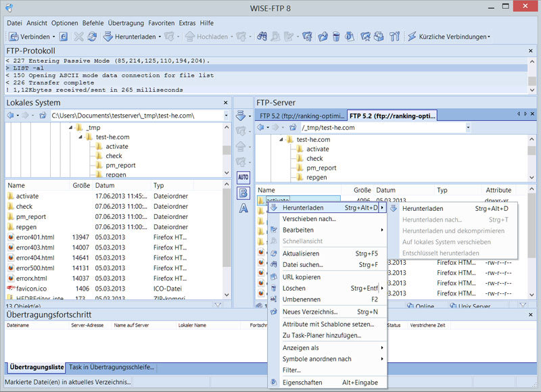Open local path combo box dropdown
Screen dimensions: 541x392
coord(226,116)
